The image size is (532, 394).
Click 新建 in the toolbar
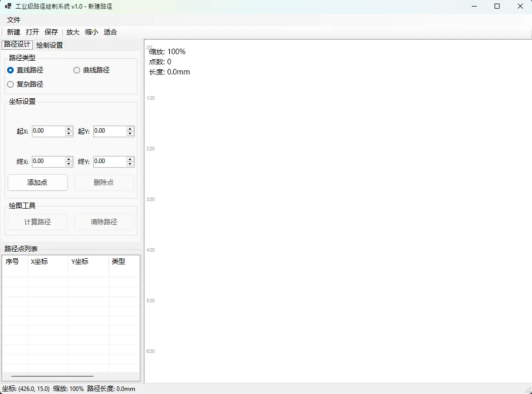(x=14, y=32)
